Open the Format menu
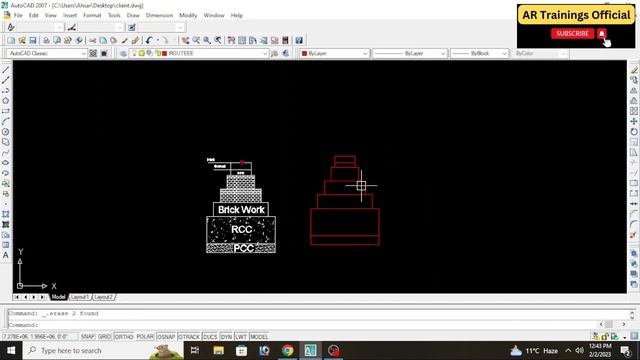640x360 pixels. tap(92, 15)
